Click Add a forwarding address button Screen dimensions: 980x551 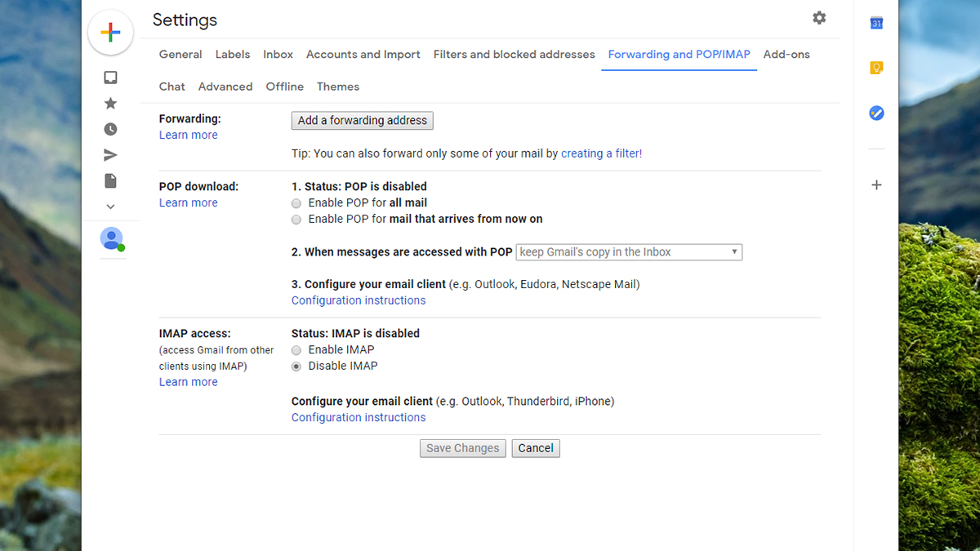(x=363, y=121)
